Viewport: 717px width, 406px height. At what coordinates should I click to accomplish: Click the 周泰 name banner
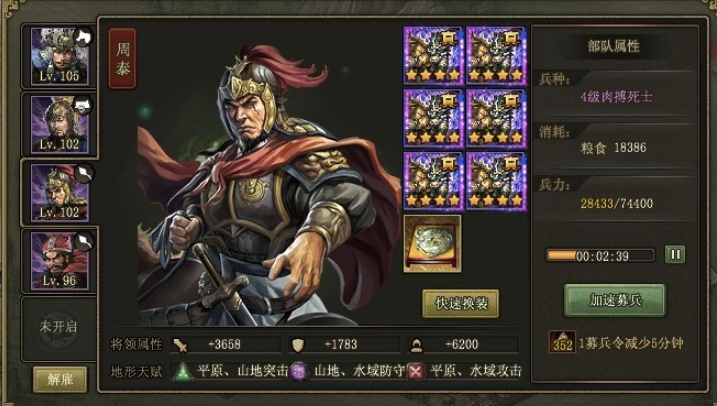pos(123,59)
